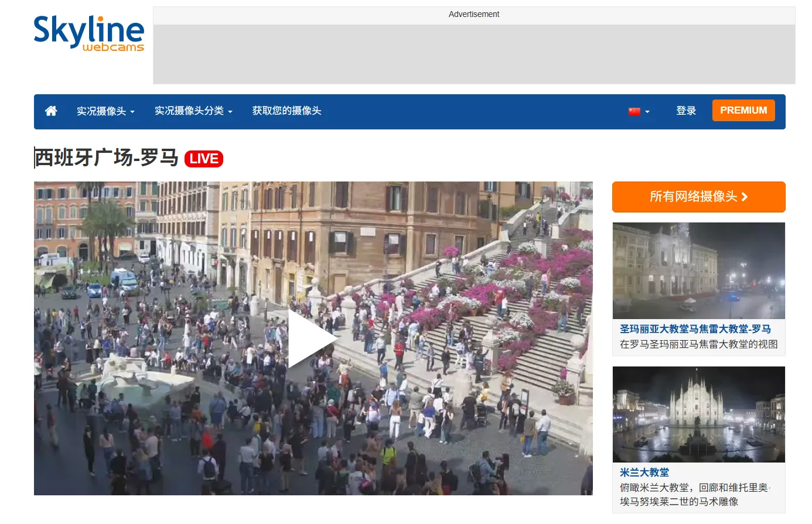Open language selector caret beside the flag

click(x=647, y=112)
